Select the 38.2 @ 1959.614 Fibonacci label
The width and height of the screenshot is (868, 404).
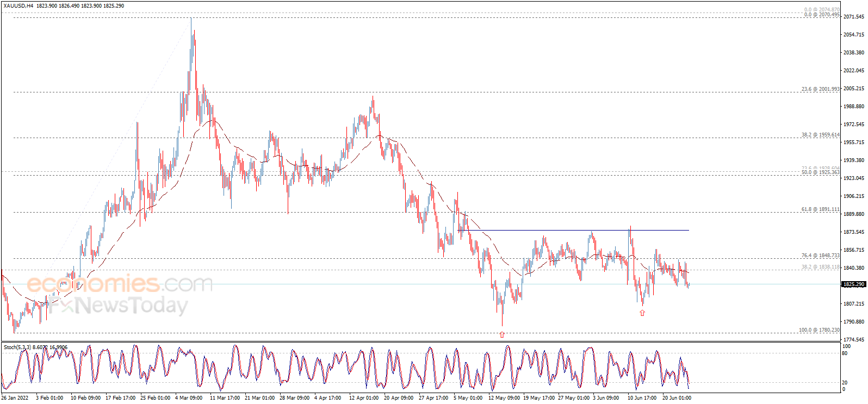(820, 135)
